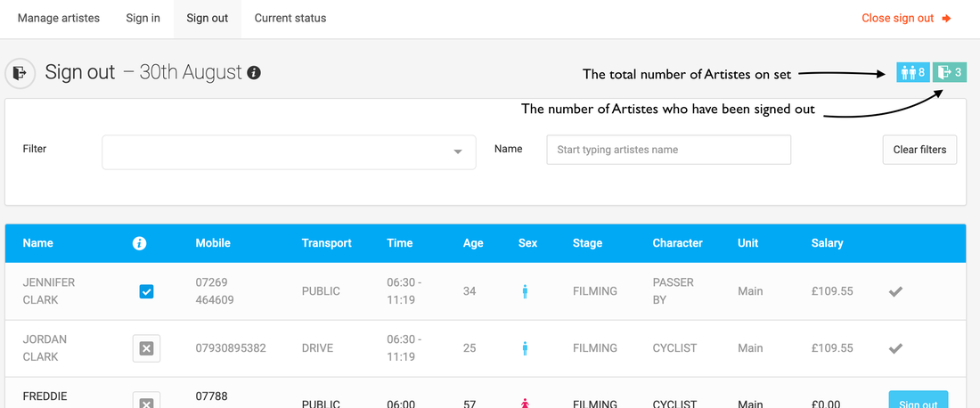This screenshot has height=408, width=980.
Task: Click the info icon next to 30th August
Action: click(254, 73)
